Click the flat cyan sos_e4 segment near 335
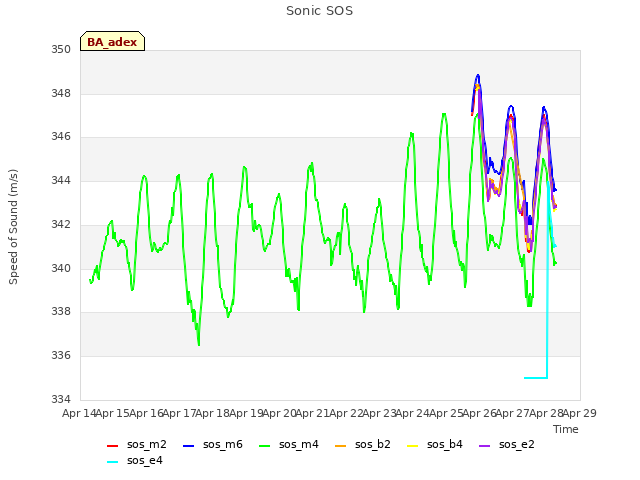The image size is (640, 480). [x=536, y=378]
